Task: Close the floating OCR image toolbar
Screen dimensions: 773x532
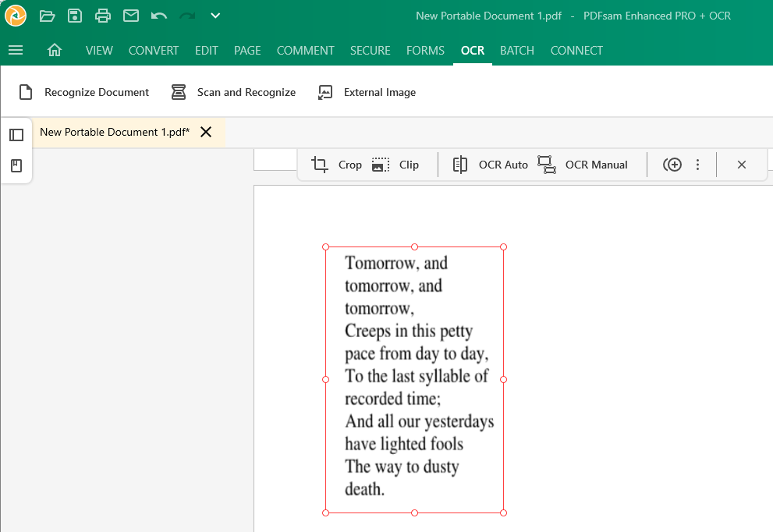Action: pyautogui.click(x=742, y=165)
